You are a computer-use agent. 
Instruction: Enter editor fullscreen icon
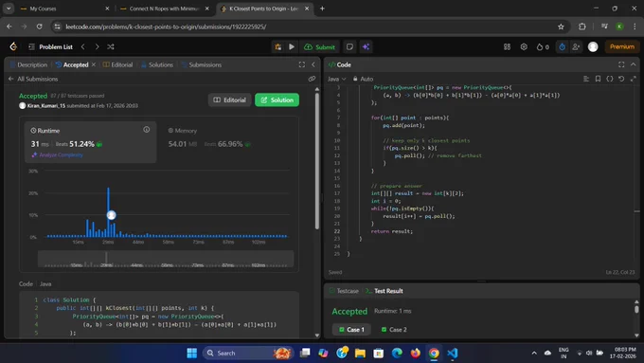tap(633, 79)
